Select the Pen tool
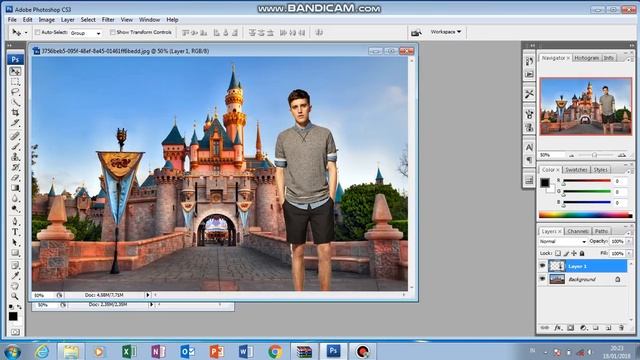640x360 pixels. tap(15, 222)
